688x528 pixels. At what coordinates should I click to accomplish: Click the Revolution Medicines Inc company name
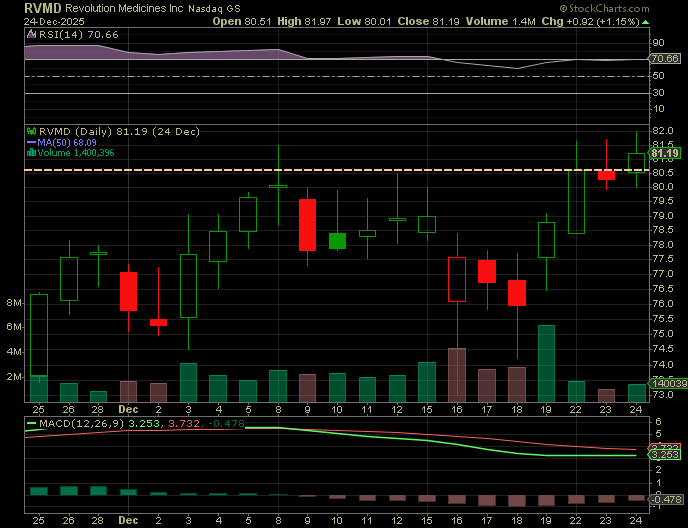tap(124, 8)
